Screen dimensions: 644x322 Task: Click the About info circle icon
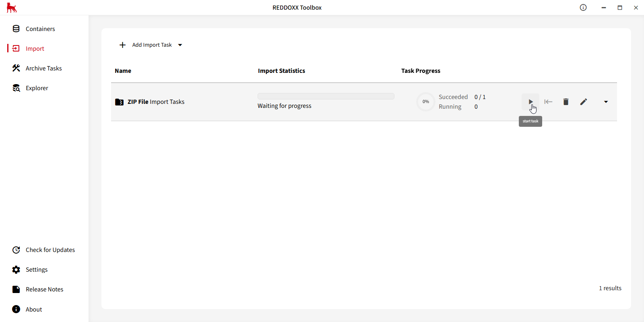pos(16,309)
